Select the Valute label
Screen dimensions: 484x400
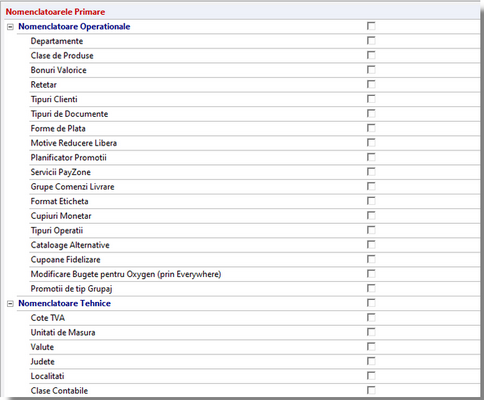[42, 347]
